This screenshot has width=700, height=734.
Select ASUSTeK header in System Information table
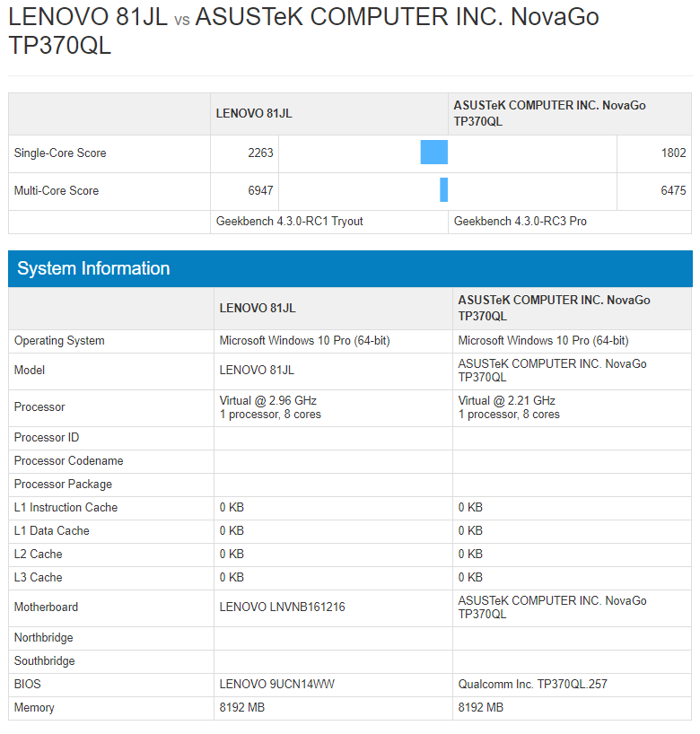coord(554,308)
